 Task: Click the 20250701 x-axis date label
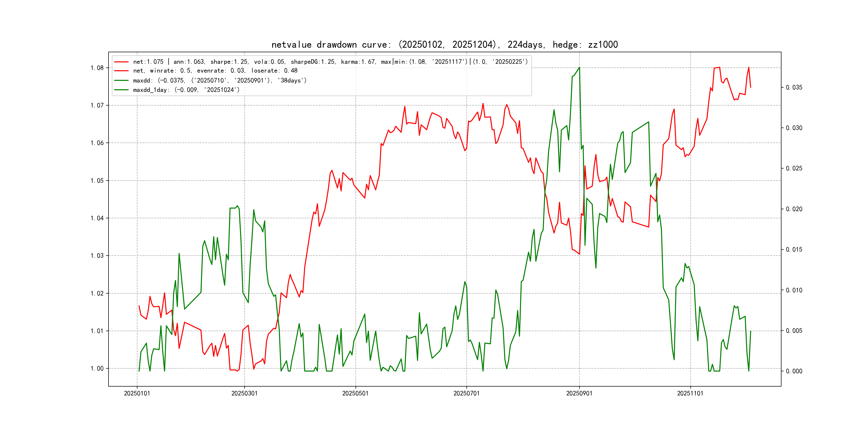pyautogui.click(x=466, y=394)
